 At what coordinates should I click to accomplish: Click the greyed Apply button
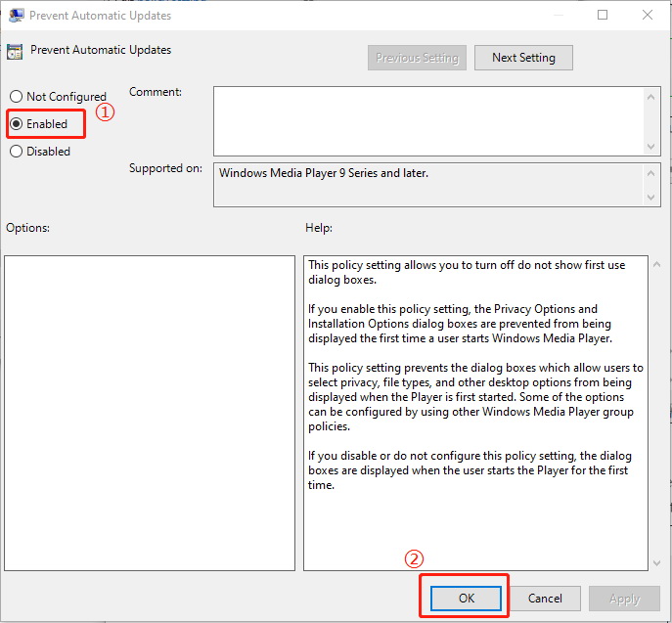624,599
